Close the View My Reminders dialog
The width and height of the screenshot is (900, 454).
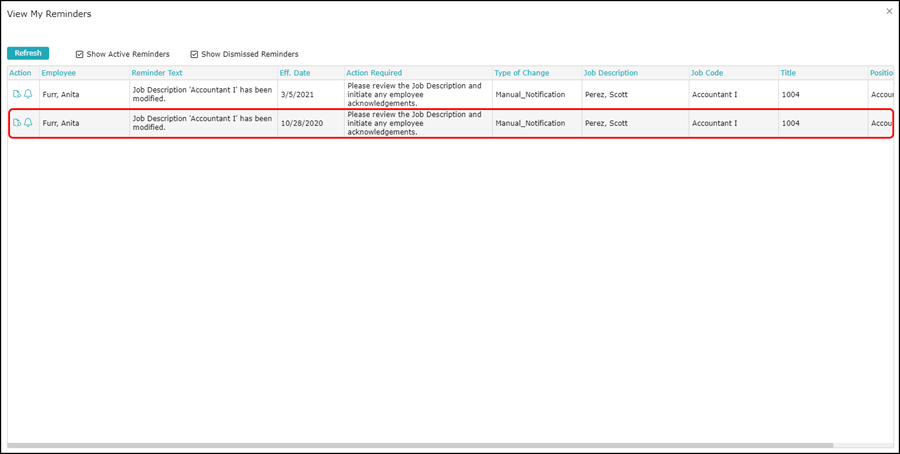[889, 11]
